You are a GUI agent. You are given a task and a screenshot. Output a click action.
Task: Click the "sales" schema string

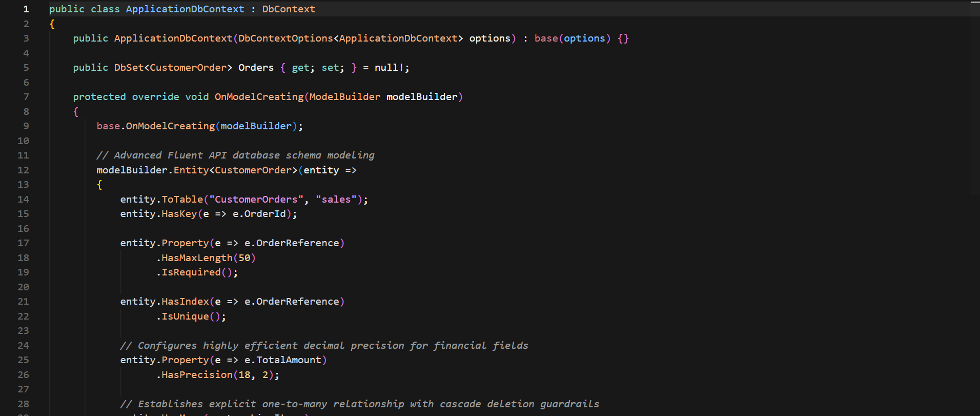point(336,200)
